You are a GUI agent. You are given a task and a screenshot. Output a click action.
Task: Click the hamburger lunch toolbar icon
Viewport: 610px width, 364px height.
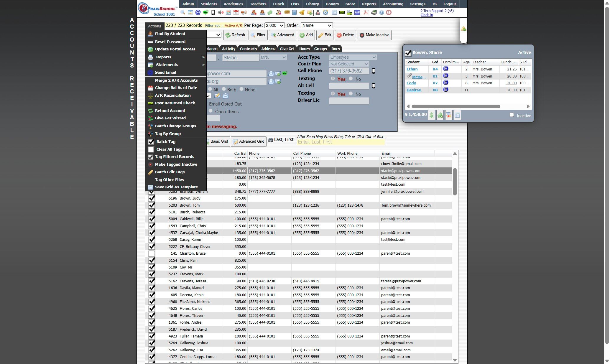[x=286, y=12]
